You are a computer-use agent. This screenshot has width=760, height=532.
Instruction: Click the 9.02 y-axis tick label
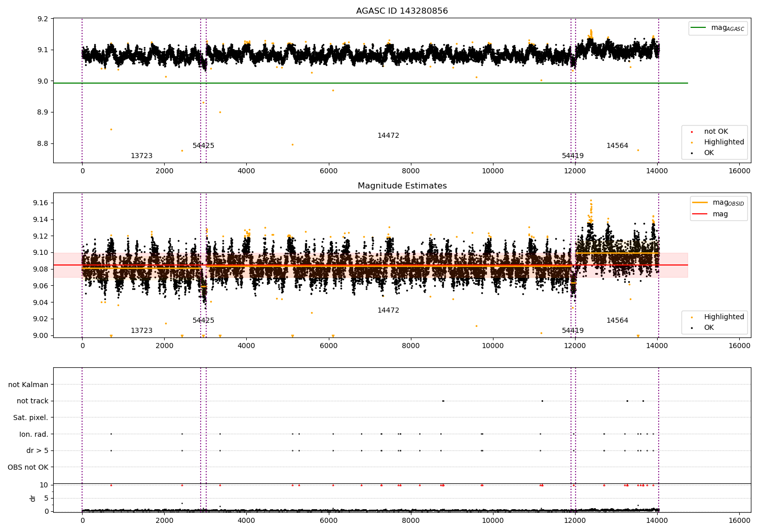click(41, 319)
